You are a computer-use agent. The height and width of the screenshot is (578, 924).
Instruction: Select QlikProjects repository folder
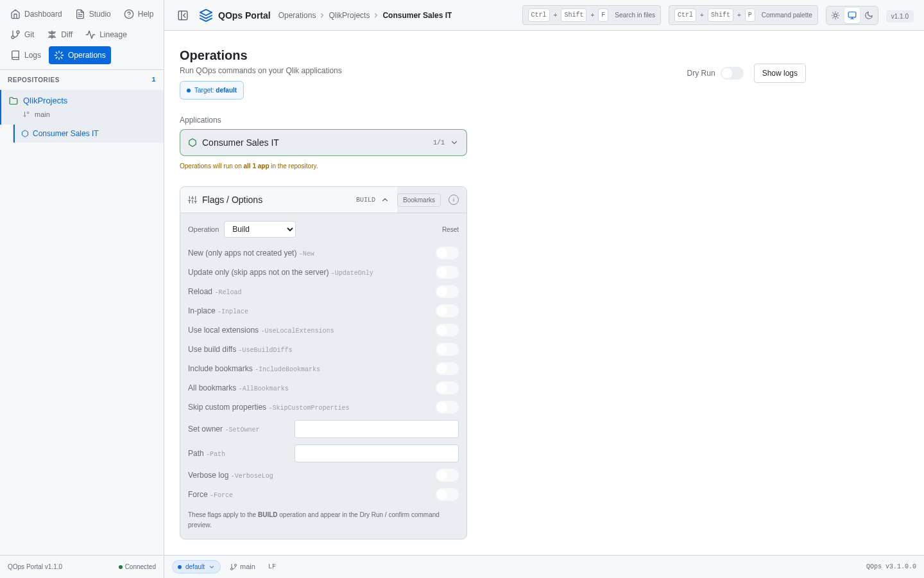(x=82, y=101)
